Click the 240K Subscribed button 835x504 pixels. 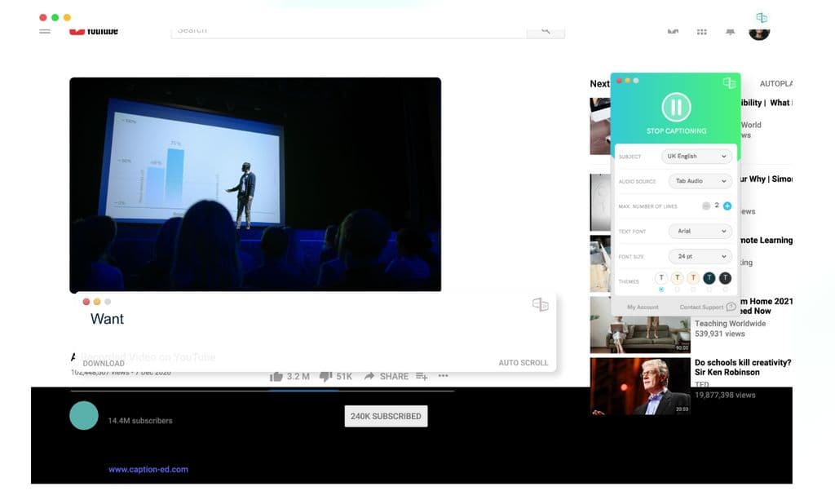click(386, 416)
